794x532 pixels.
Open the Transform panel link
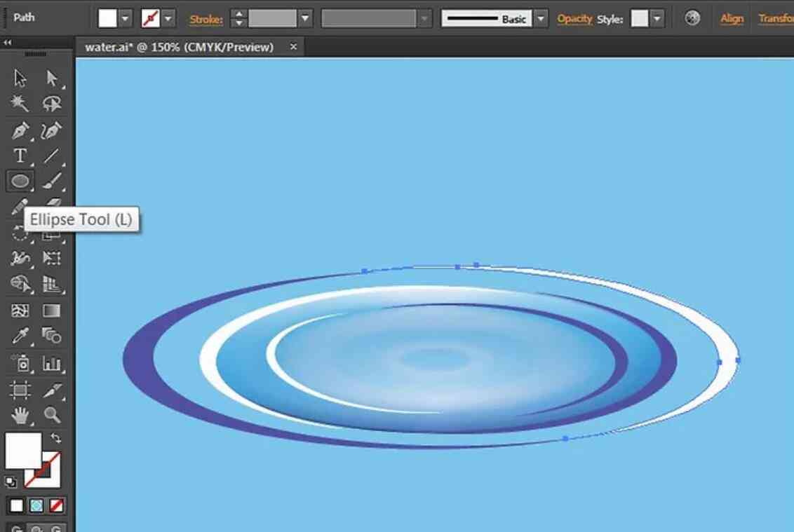pos(776,19)
